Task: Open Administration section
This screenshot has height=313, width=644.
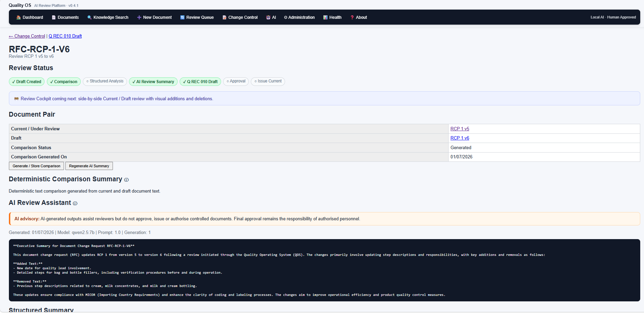Action: click(x=299, y=17)
